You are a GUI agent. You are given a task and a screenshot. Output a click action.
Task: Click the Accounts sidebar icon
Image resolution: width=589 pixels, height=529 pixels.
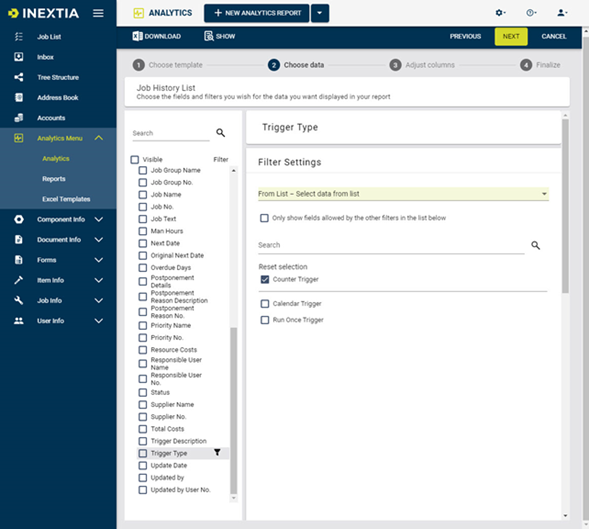click(18, 118)
